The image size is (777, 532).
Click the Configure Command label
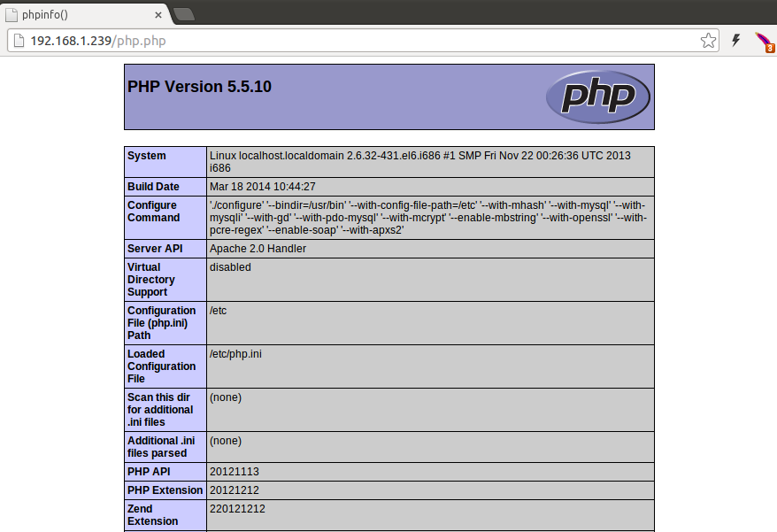coord(154,212)
